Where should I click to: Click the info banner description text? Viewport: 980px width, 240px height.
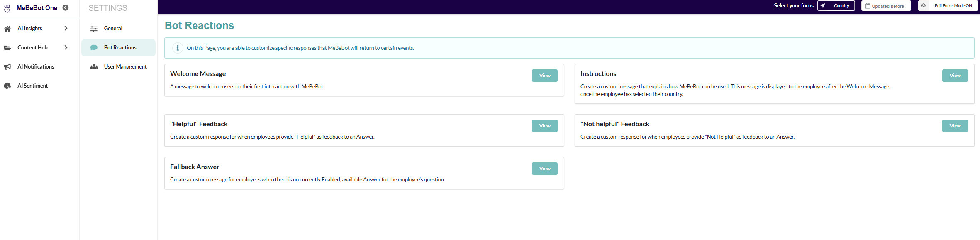tap(300, 48)
